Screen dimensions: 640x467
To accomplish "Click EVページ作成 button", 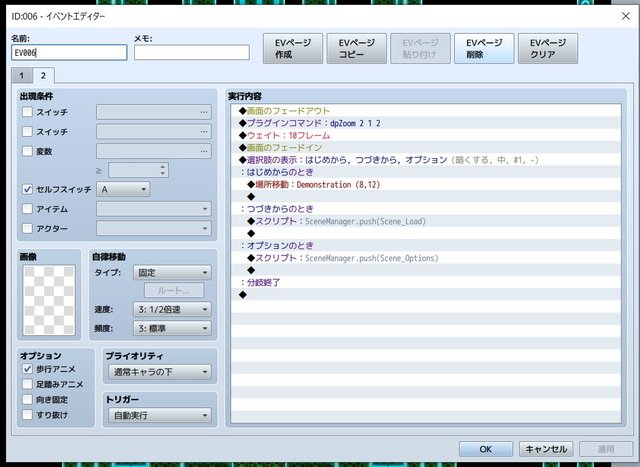I will [293, 49].
